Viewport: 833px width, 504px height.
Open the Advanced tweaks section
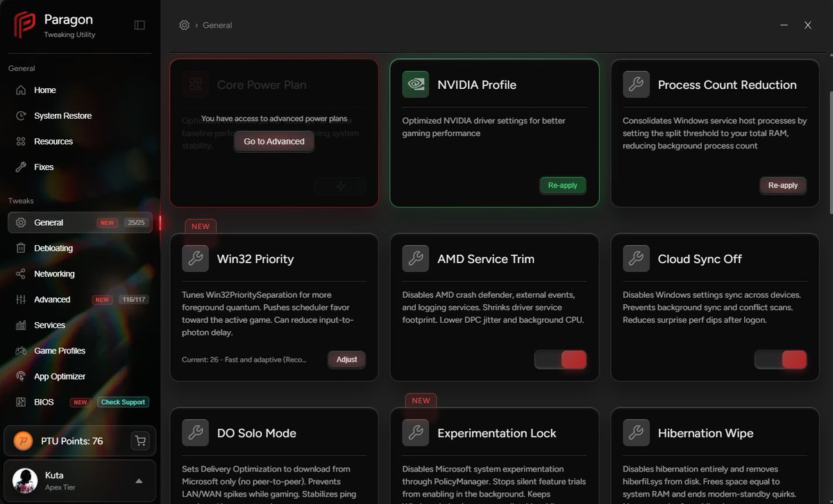[80, 300]
